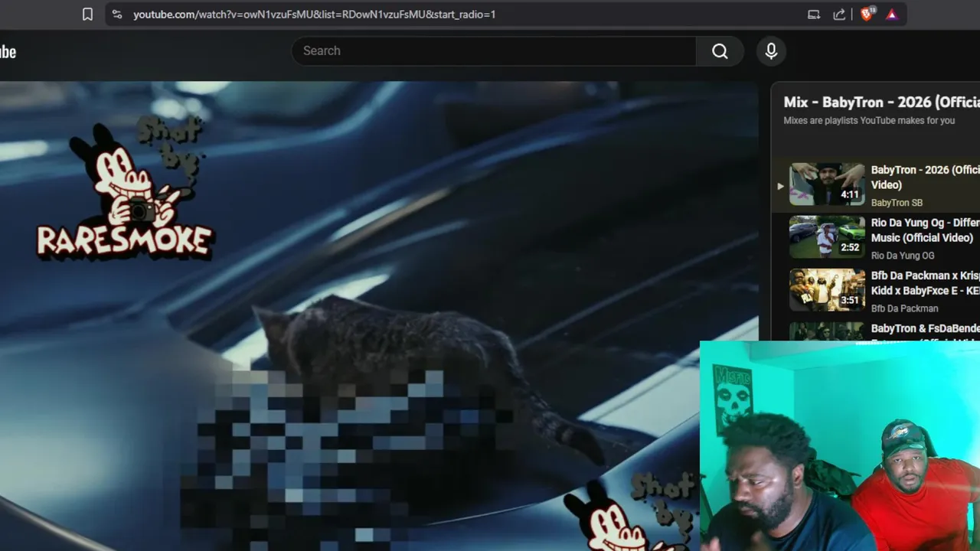Pause the playing video by clicking the player
980x551 pixels.
pos(379,315)
